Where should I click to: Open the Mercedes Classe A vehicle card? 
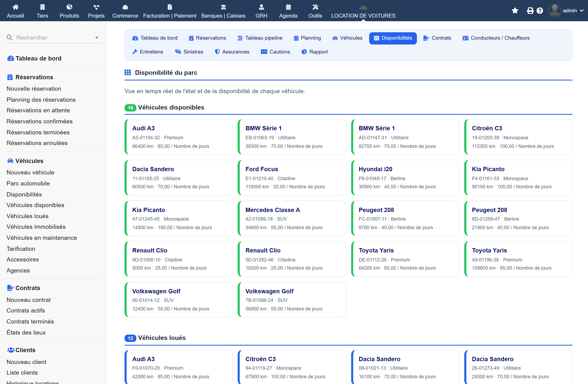pyautogui.click(x=292, y=218)
